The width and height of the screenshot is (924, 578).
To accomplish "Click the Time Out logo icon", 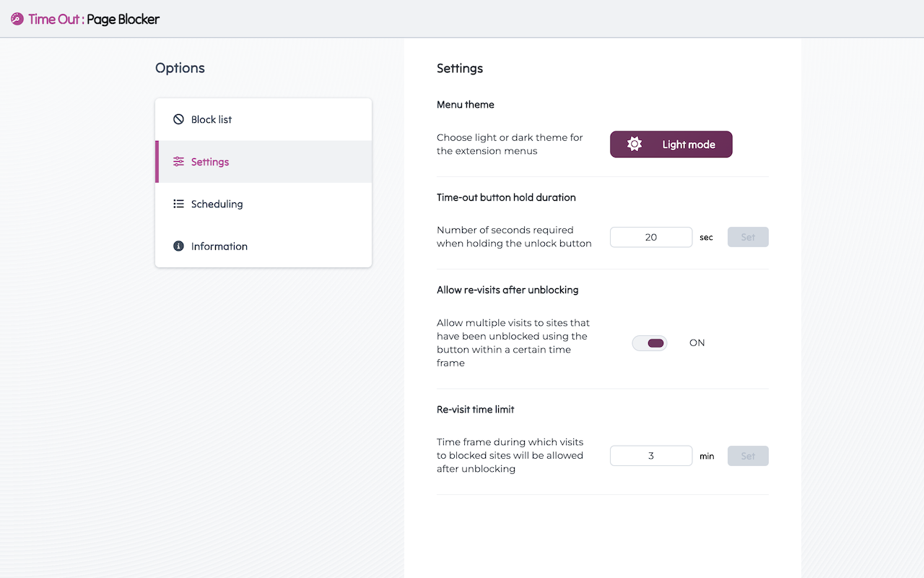I will (17, 20).
